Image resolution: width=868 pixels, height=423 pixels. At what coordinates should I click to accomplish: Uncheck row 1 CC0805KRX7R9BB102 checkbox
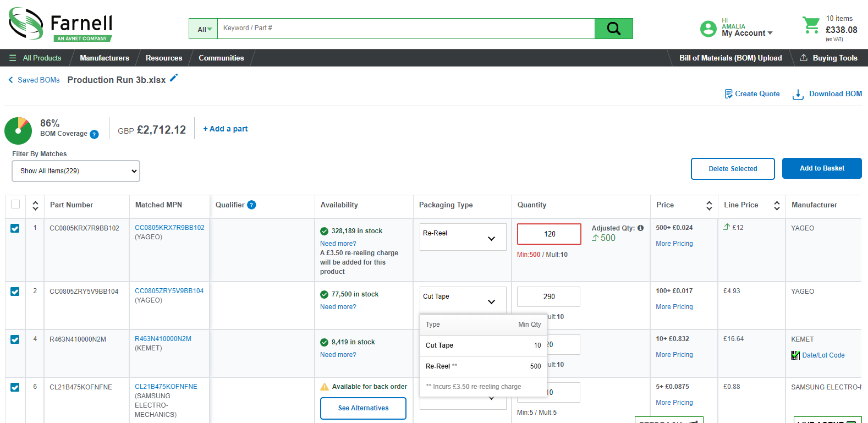point(15,228)
